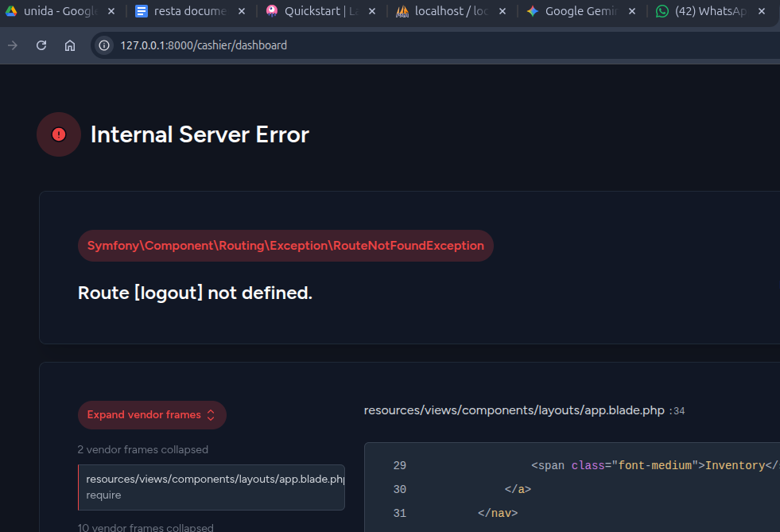Viewport: 780px width, 532px height.
Task: Click the red error alert icon
Action: tap(59, 134)
